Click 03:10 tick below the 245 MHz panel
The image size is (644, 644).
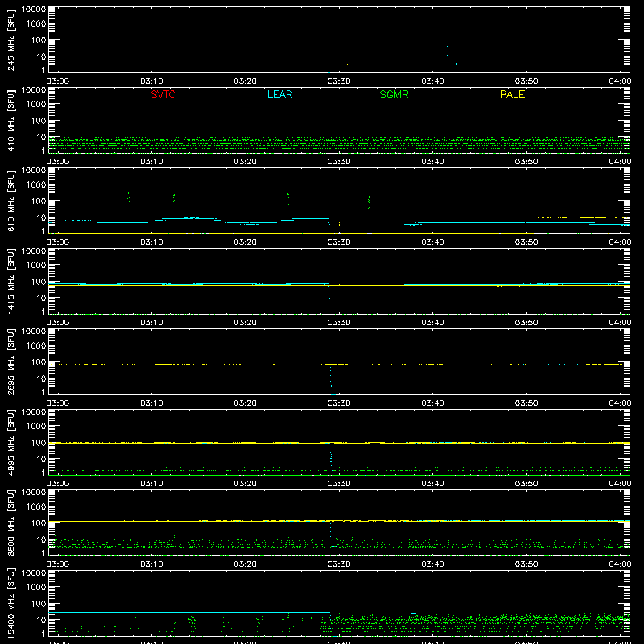pos(151,81)
